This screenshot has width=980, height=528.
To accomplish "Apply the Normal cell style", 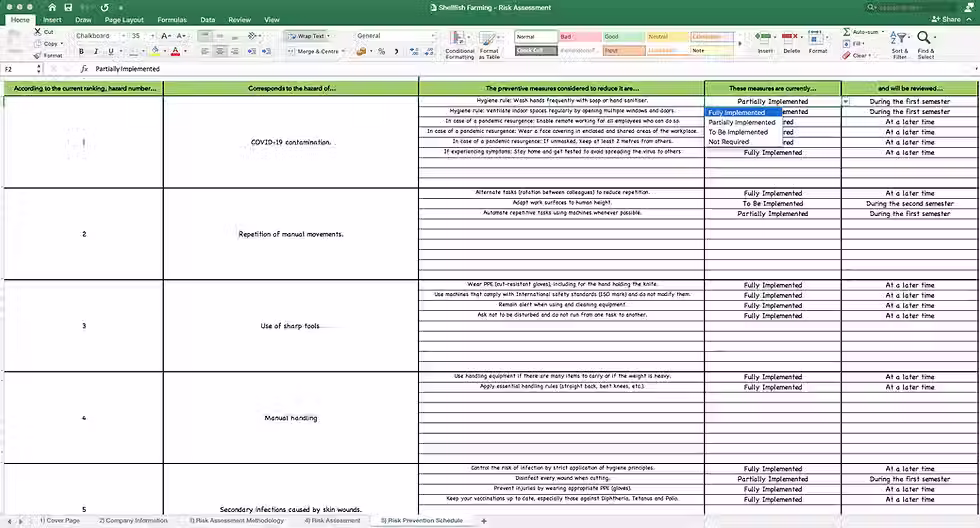I will tap(536, 37).
